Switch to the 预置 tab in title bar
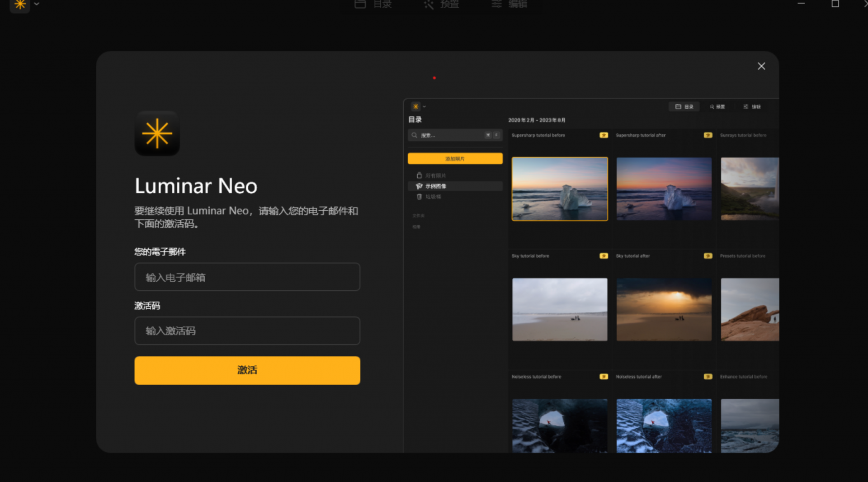 (441, 4)
